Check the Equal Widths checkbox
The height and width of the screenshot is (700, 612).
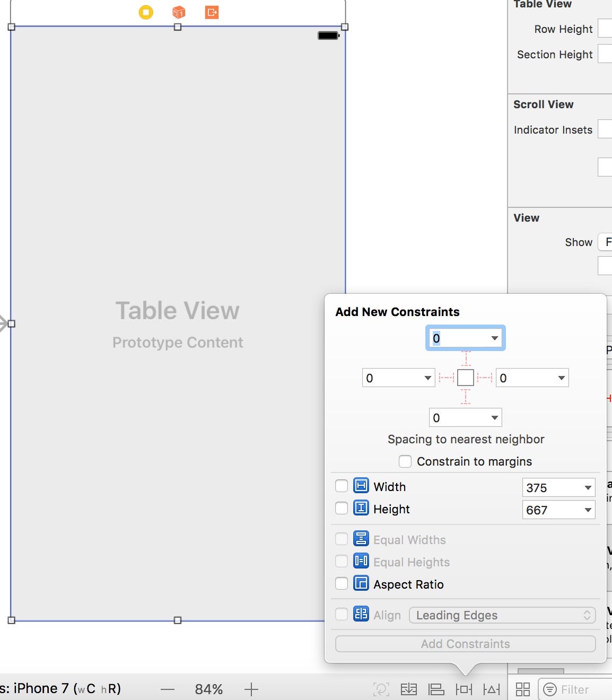342,539
